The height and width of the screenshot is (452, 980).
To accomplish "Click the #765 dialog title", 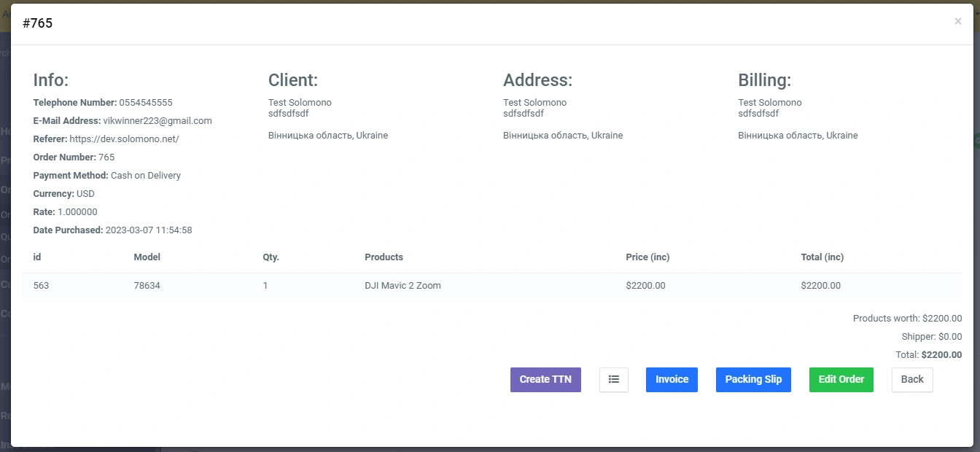I will point(38,23).
